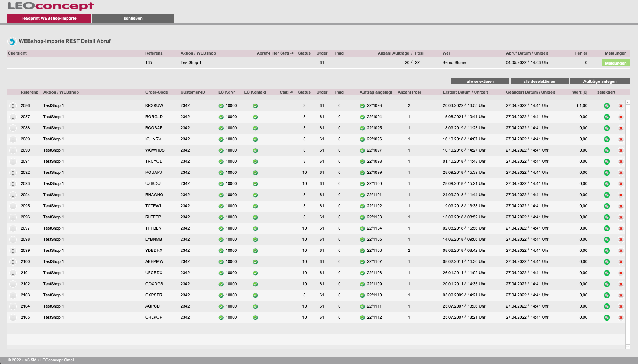Open info icon for reference 2086

[13, 106]
